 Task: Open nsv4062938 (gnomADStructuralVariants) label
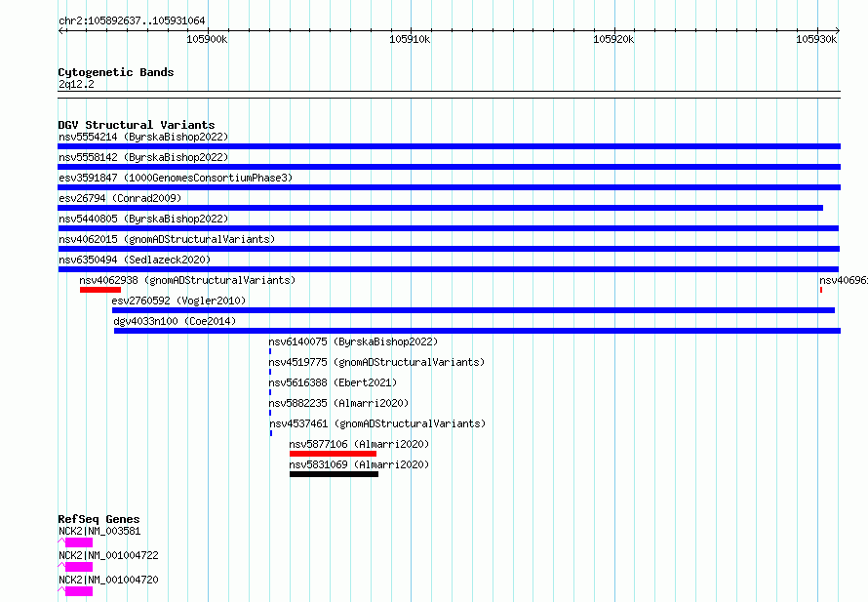tap(187, 280)
